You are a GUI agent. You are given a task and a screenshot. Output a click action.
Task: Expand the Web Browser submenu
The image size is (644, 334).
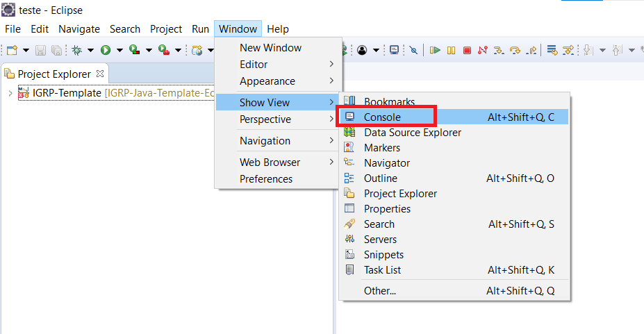click(x=278, y=162)
